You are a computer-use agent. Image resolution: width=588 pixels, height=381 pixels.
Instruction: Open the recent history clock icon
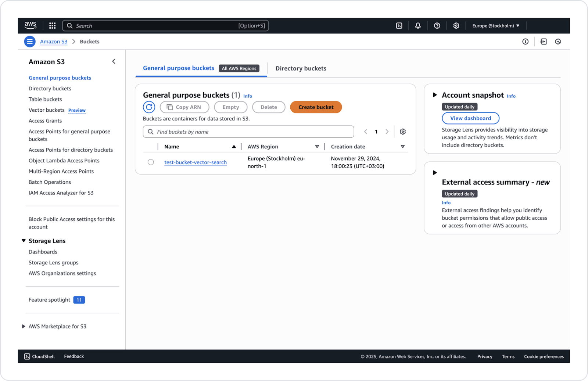pos(558,42)
